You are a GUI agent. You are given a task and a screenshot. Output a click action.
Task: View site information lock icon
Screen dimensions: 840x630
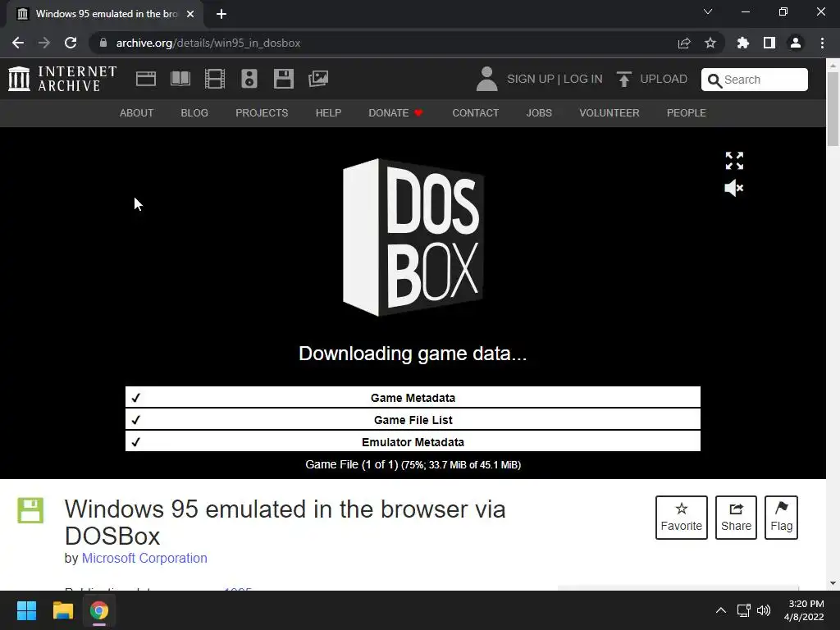[103, 43]
